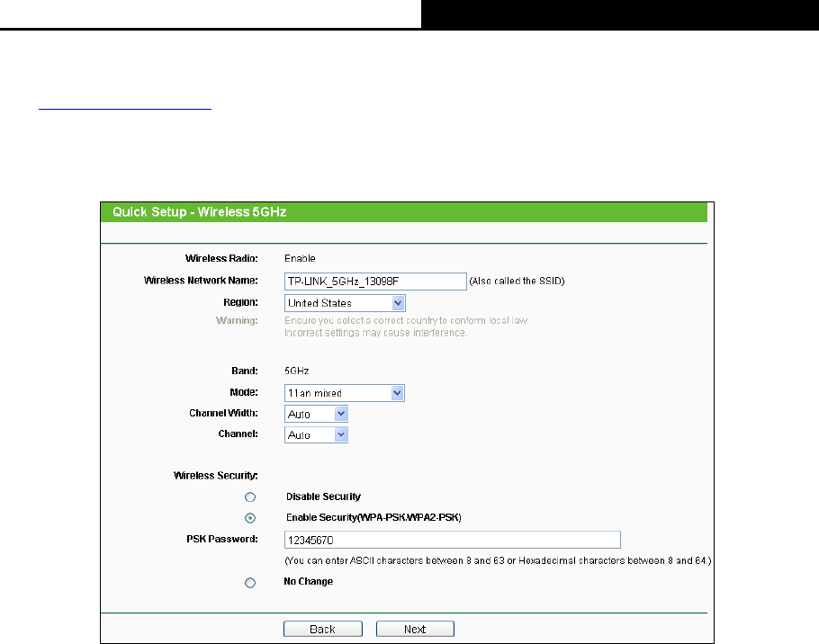
Task: Click the 'Enable' wireless radio value
Action: [300, 258]
